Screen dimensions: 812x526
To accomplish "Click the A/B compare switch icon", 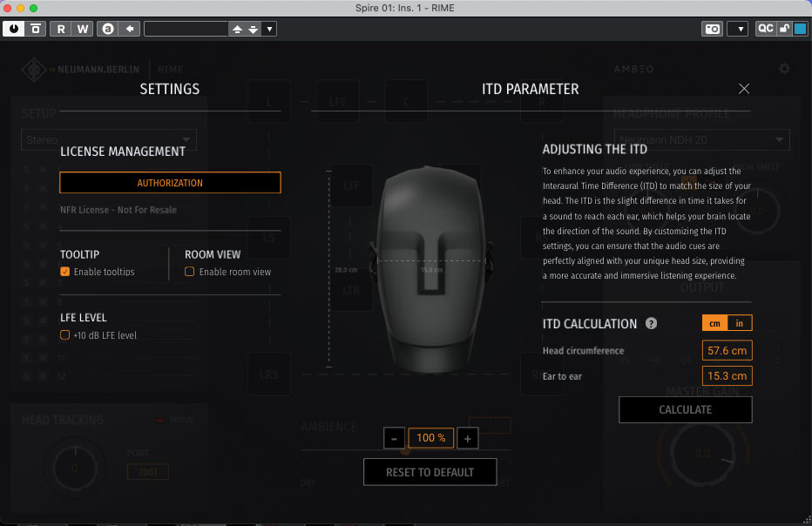I will click(x=108, y=29).
